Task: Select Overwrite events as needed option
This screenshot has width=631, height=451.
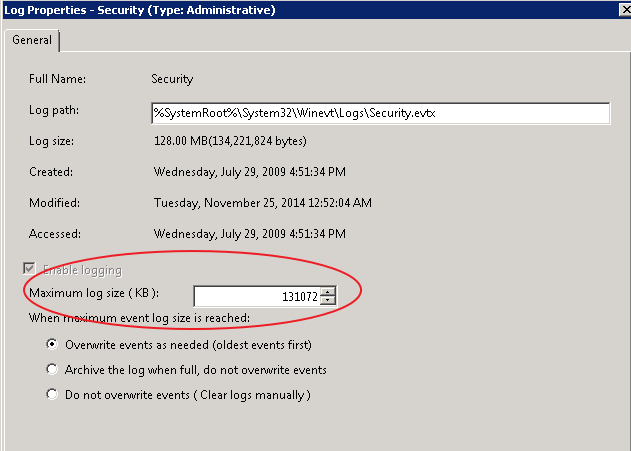Action: tap(52, 345)
